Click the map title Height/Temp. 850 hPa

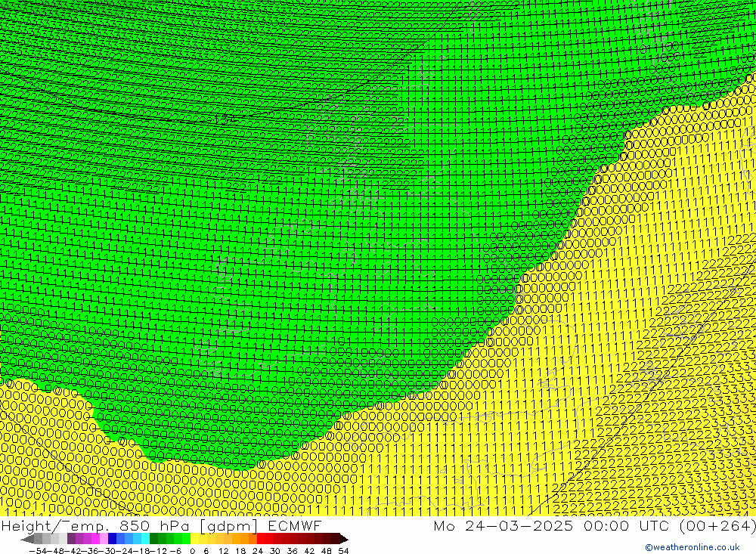point(97,526)
